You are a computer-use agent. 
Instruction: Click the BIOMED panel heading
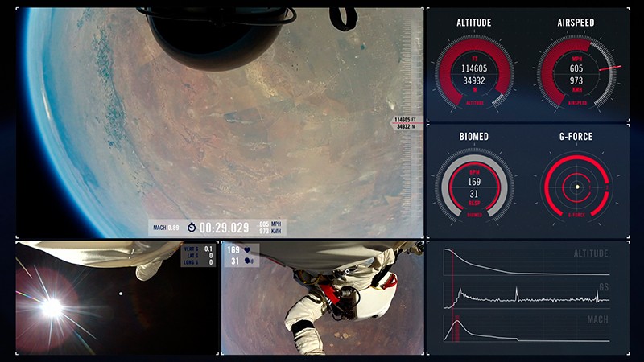coord(474,137)
